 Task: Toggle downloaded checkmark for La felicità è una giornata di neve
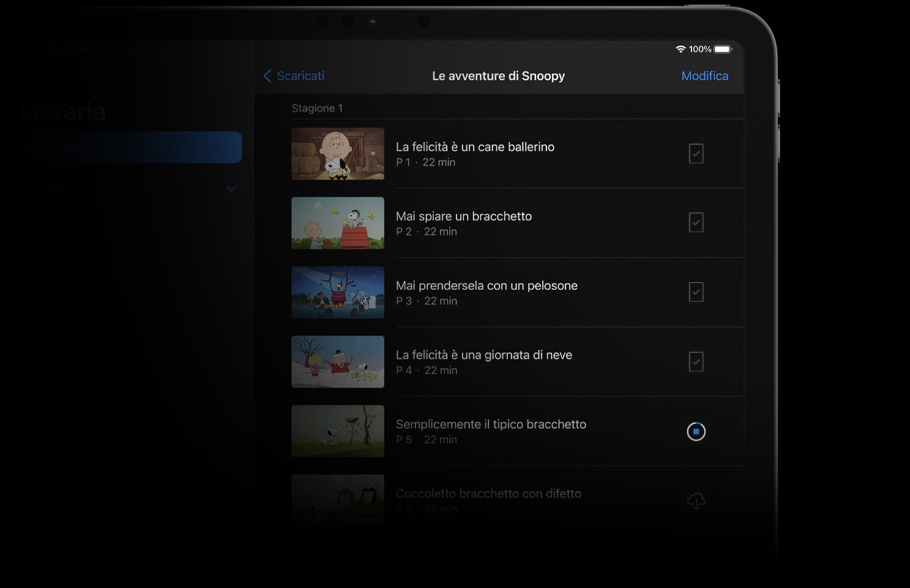(x=696, y=362)
